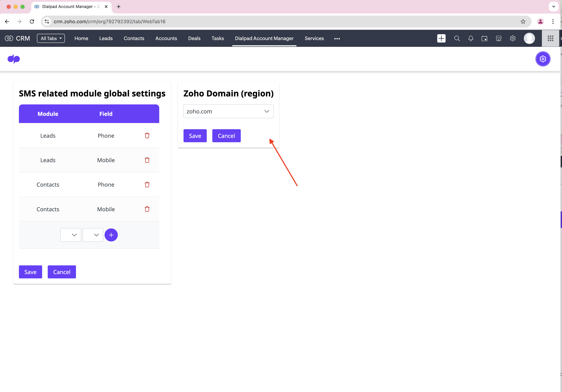Open CRM setup gear icon

[x=513, y=38]
